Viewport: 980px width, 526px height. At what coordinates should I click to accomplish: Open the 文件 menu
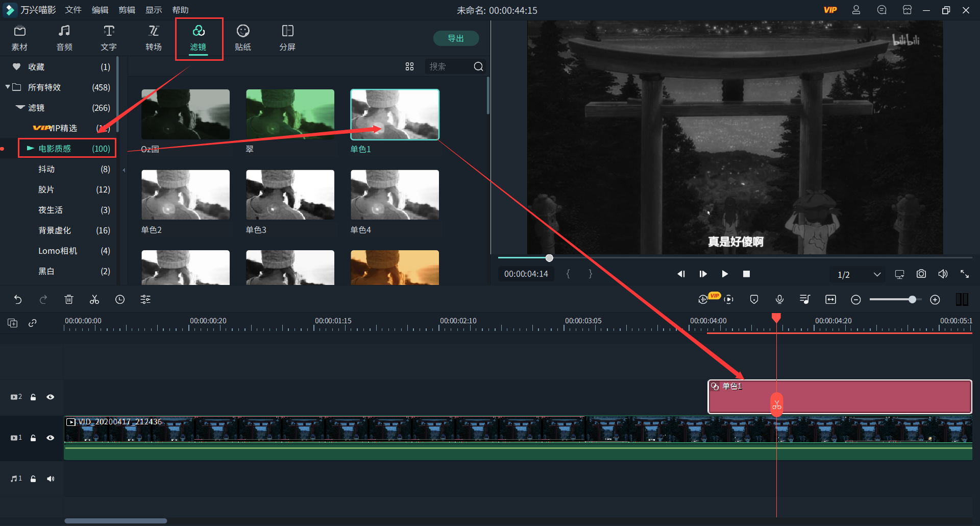[73, 10]
